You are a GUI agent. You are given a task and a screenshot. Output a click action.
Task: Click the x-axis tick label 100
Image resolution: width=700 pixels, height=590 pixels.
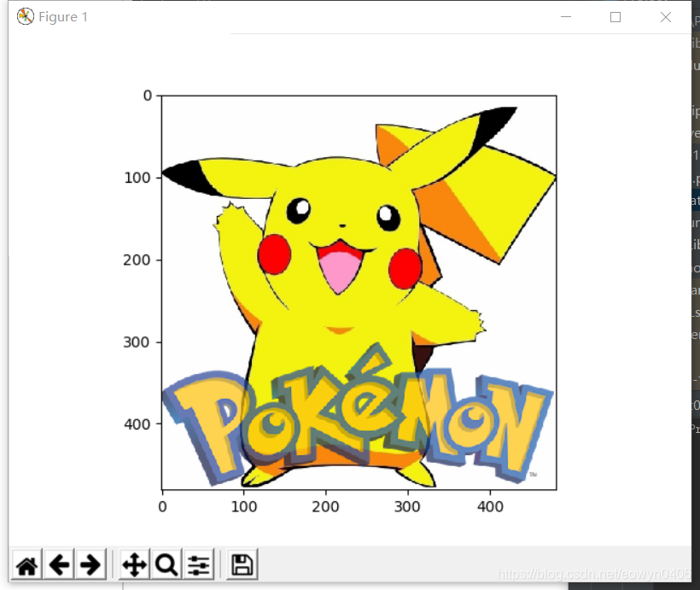click(244, 507)
